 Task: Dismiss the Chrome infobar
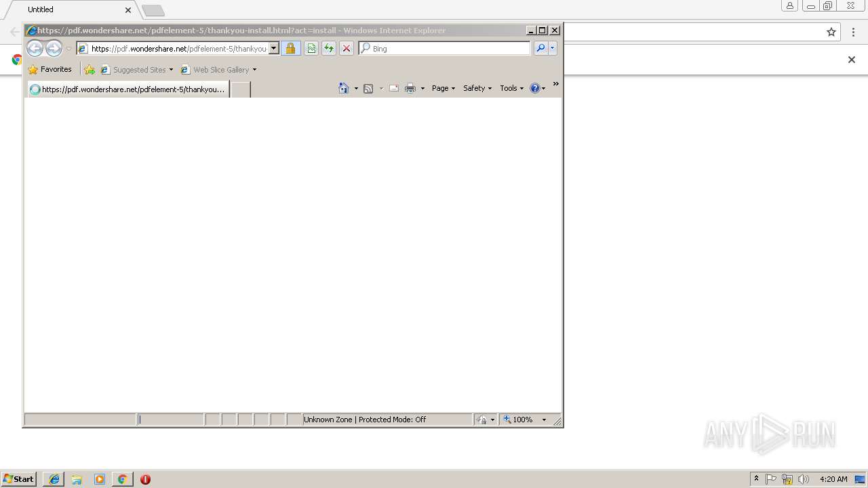852,60
